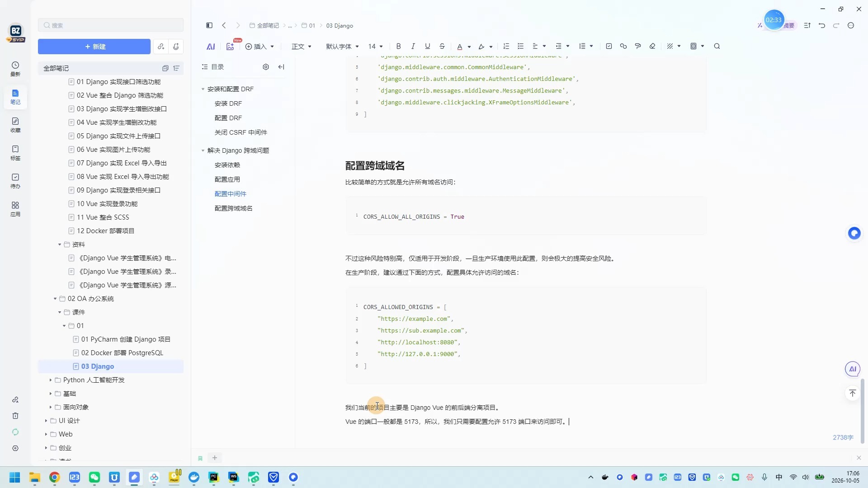Toggle italic formatting
Screen dimensions: 868x488
pyautogui.click(x=413, y=46)
